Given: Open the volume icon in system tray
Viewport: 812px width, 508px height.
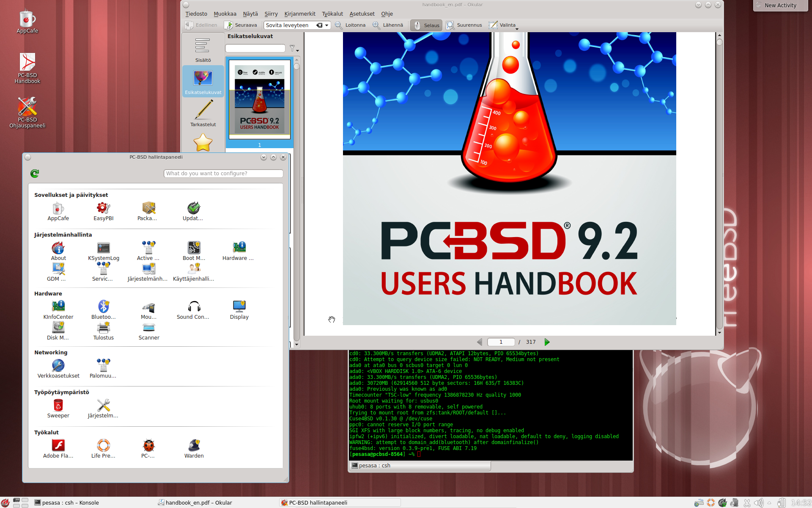Looking at the screenshot, I should 758,503.
